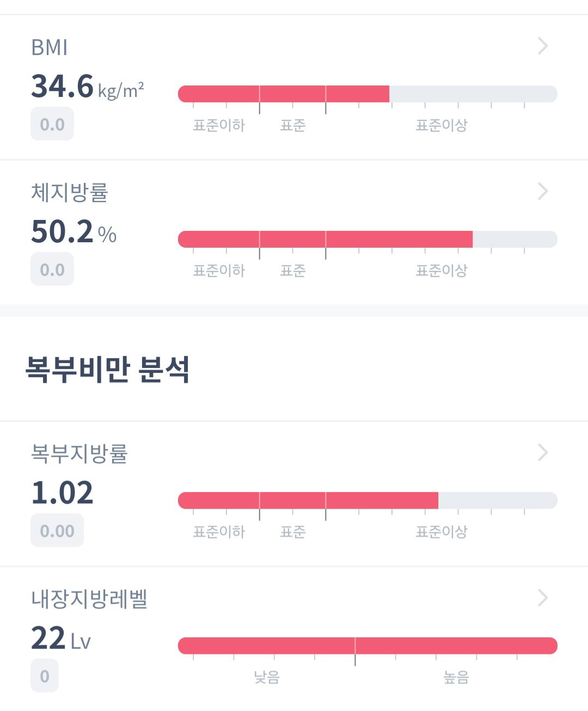
Task: Click the 복부지방률 progress bar
Action: 367,500
